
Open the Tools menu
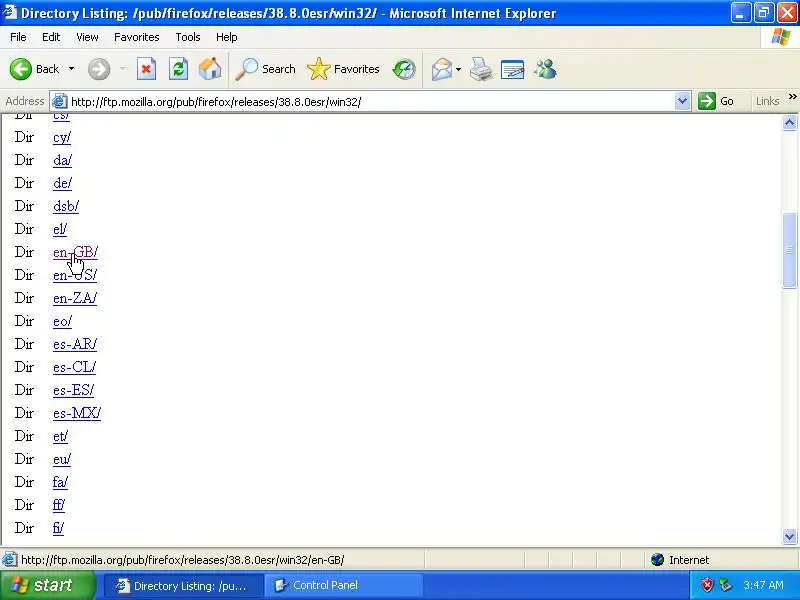pos(188,37)
